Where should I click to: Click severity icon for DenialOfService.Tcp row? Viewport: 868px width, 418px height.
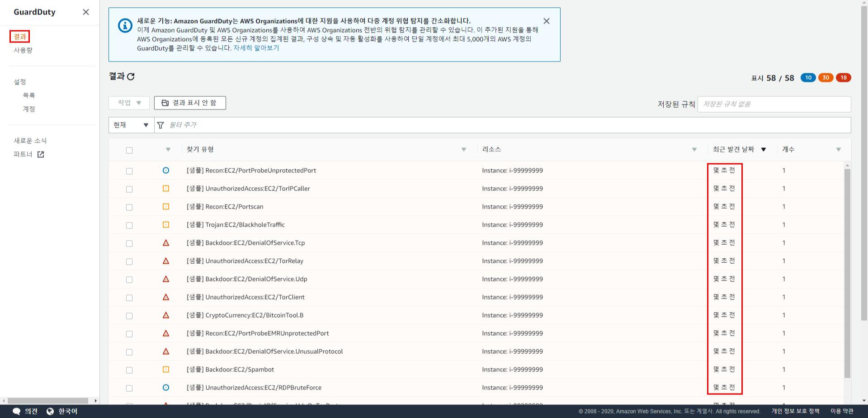[166, 243]
